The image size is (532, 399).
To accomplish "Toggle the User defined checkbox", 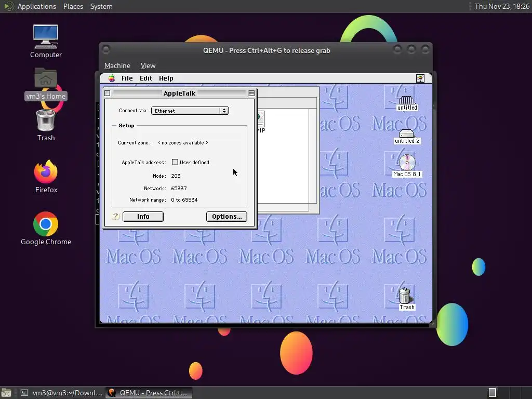I will pos(175,162).
